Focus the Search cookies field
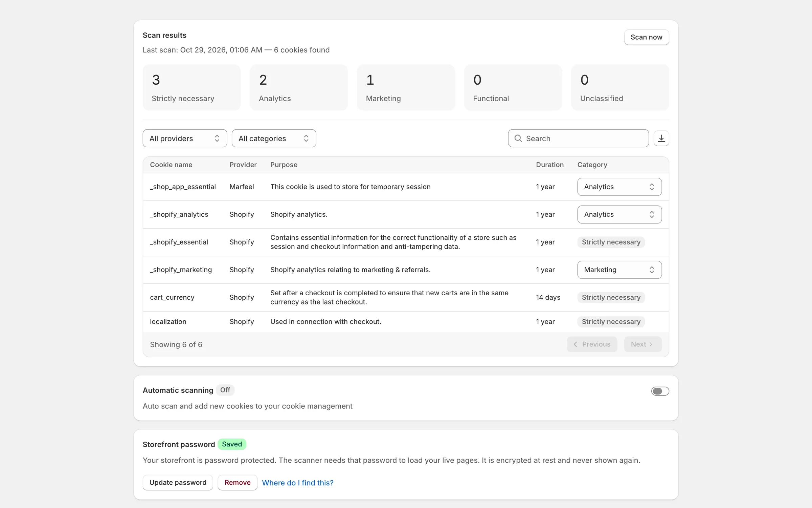This screenshot has height=508, width=812. 578,138
